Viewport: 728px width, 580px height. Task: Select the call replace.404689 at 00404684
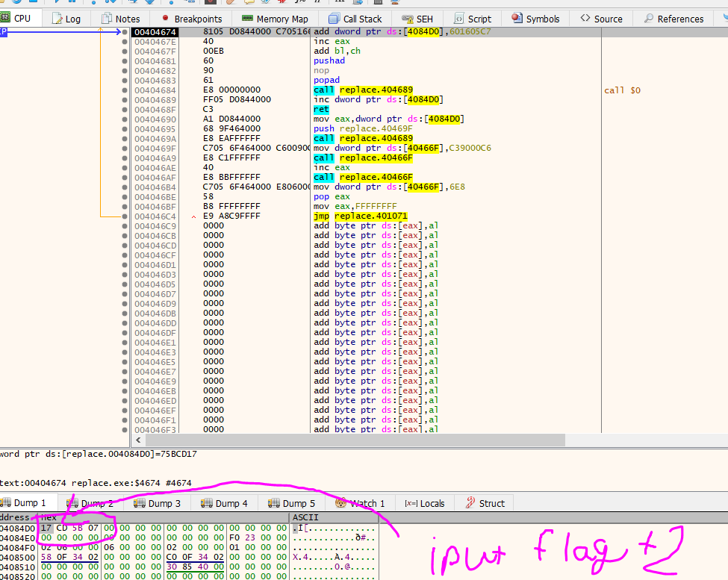point(363,90)
